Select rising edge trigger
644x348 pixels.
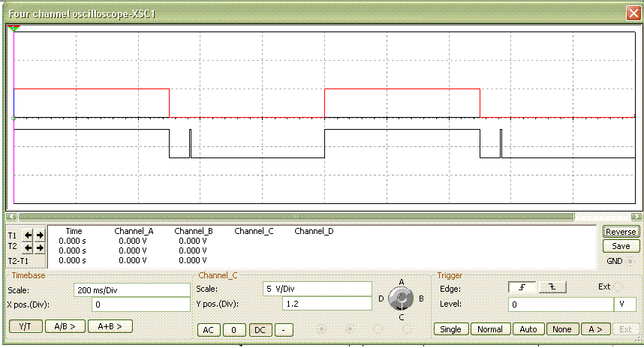[522, 287]
